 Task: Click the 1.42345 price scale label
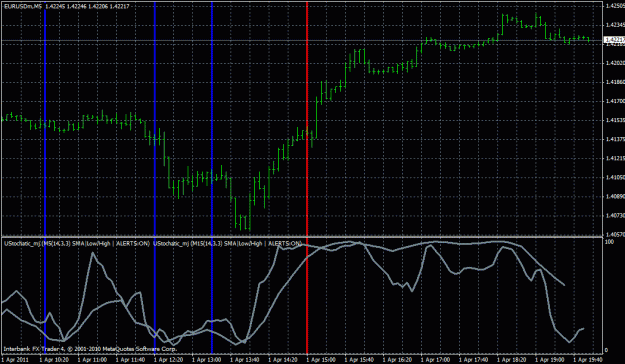point(615,25)
